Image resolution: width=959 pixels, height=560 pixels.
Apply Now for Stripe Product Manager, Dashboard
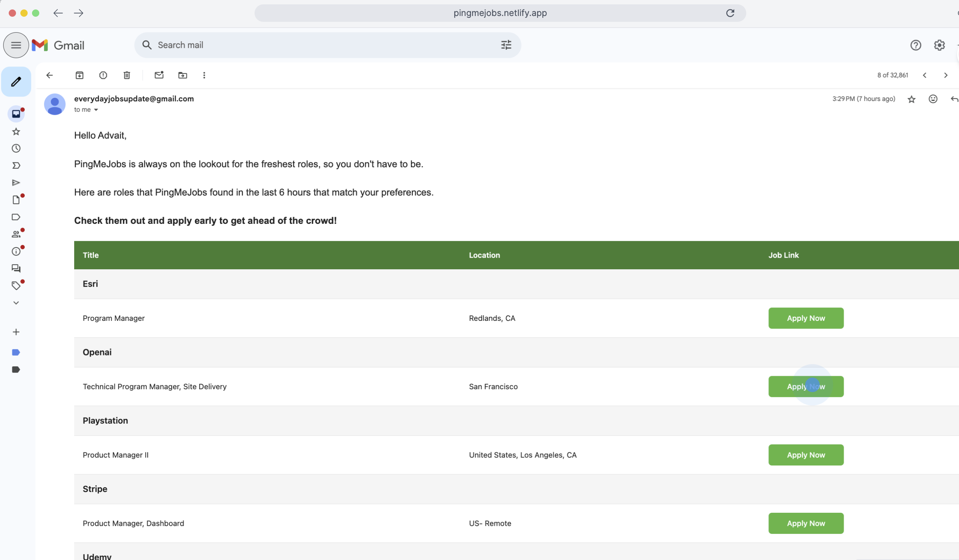click(806, 524)
